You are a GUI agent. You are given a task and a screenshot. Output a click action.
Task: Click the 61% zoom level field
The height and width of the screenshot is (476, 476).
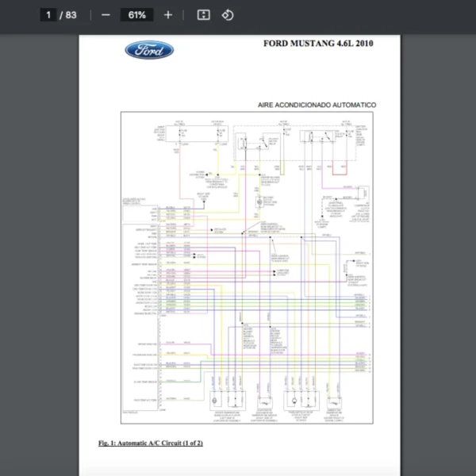pos(136,15)
